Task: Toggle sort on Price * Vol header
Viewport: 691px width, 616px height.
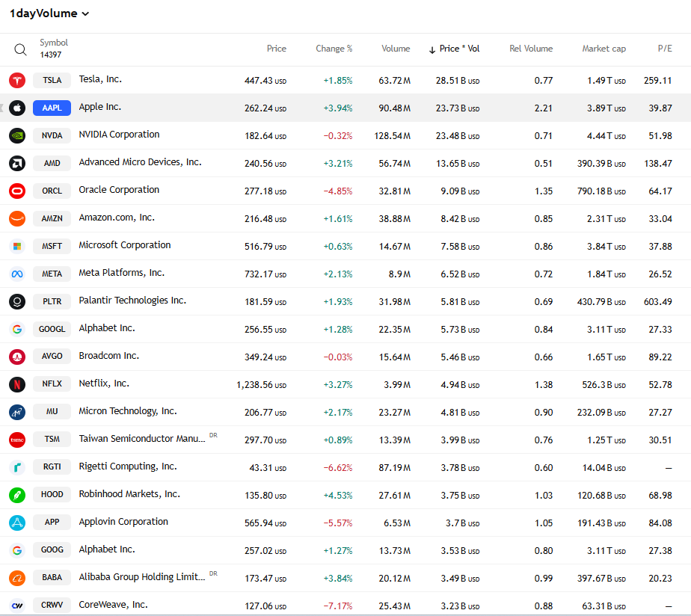Action: pos(455,49)
